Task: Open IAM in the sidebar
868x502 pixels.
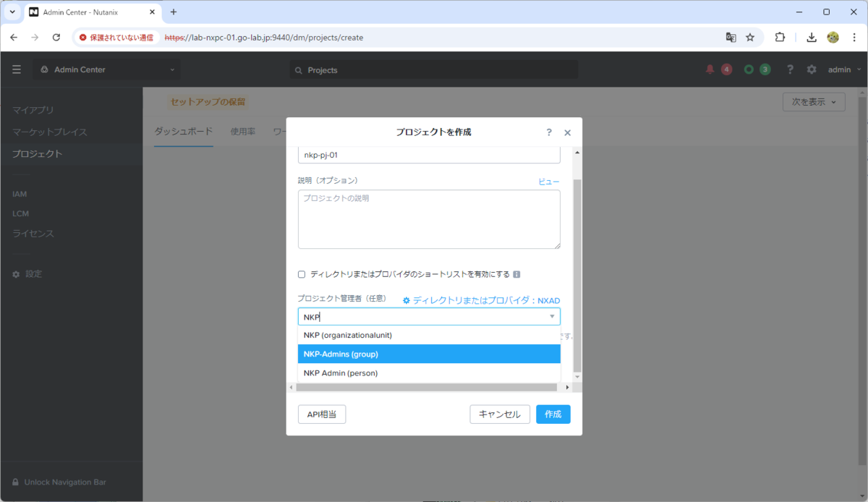Action: (20, 194)
